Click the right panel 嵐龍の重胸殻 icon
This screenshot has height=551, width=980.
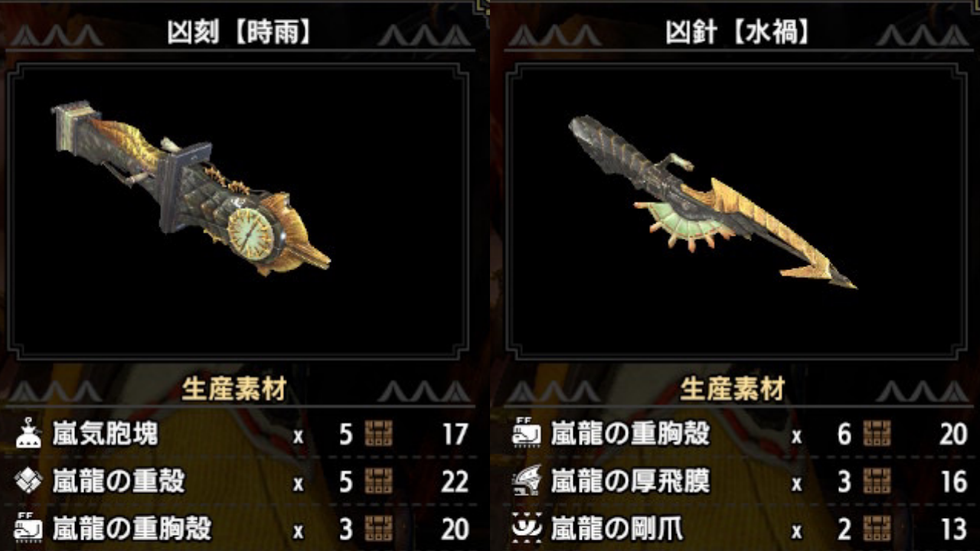pyautogui.click(x=527, y=435)
